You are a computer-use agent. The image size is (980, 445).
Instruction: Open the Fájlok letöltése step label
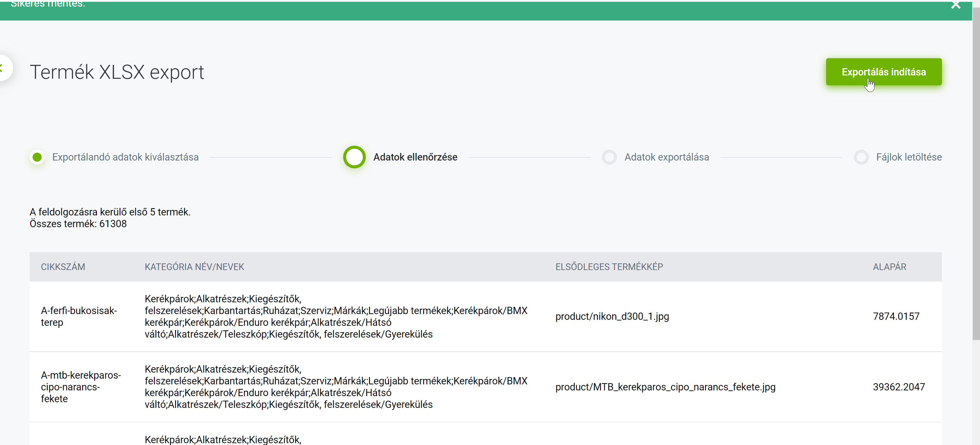[909, 157]
